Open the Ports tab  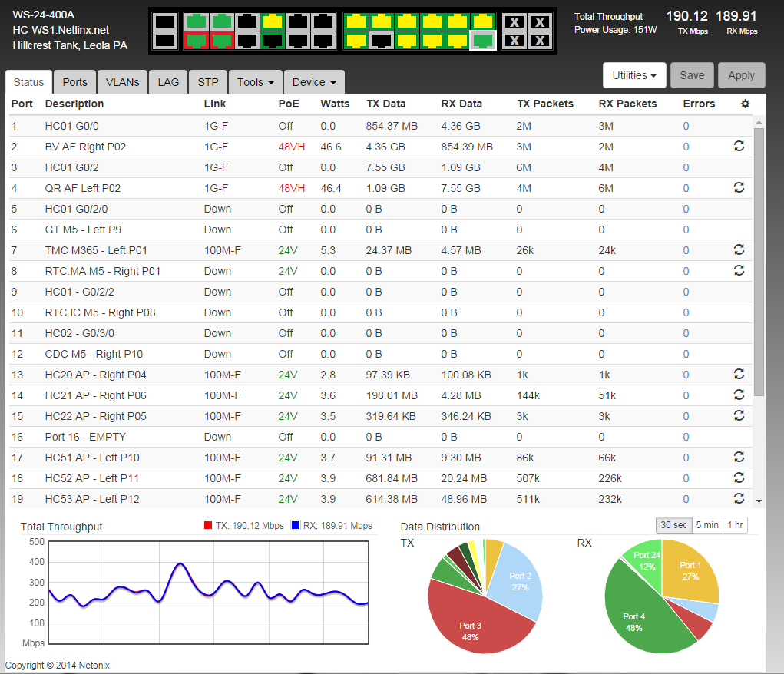point(74,82)
